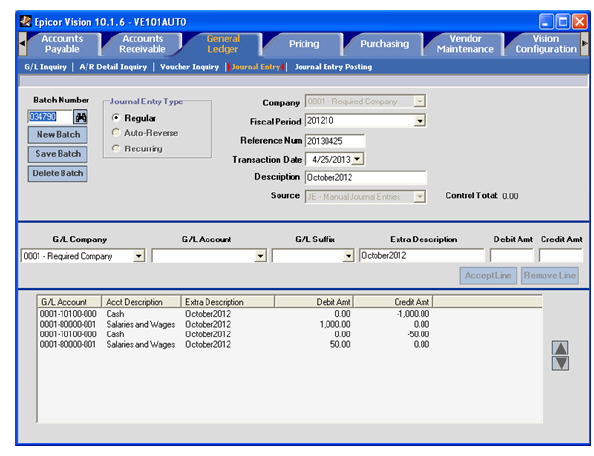Select the Cash row with credit -50.00

pos(234,334)
